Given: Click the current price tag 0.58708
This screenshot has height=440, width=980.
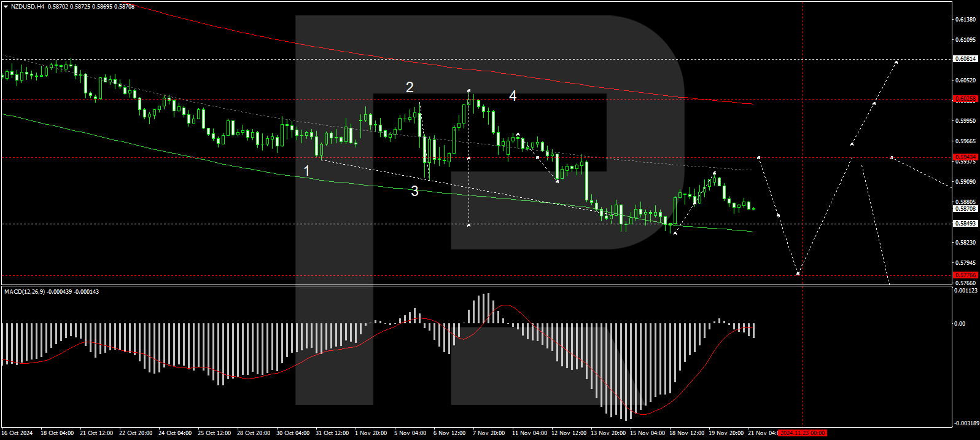Looking at the screenshot, I should click(965, 209).
